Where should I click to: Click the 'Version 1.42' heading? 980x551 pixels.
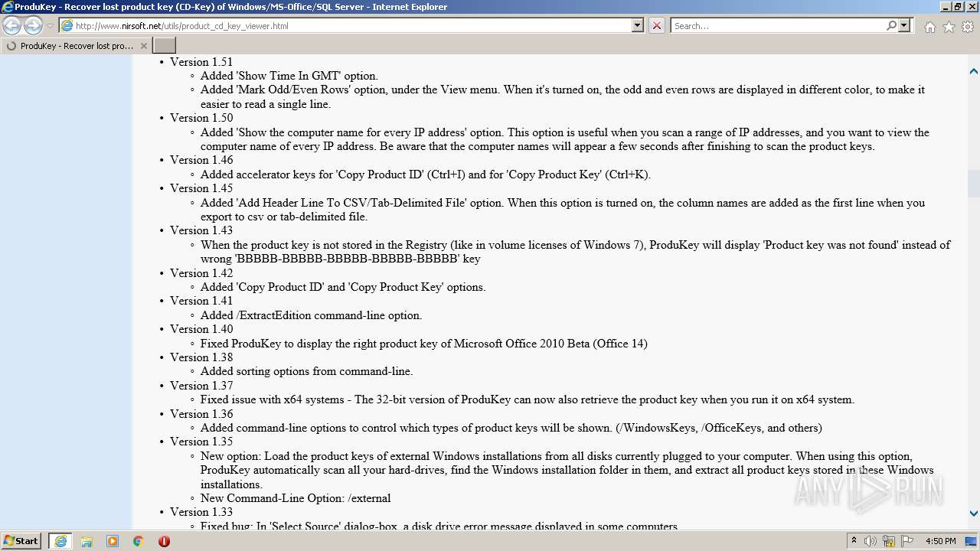point(201,273)
